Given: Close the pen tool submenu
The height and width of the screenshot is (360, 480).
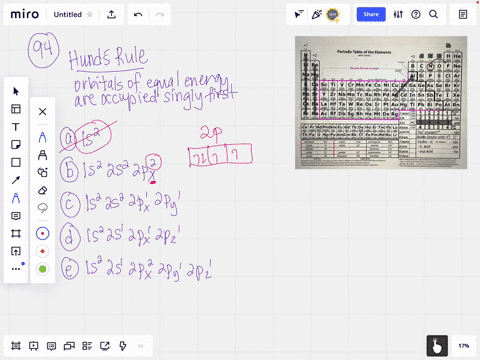Looking at the screenshot, I should coord(42,112).
